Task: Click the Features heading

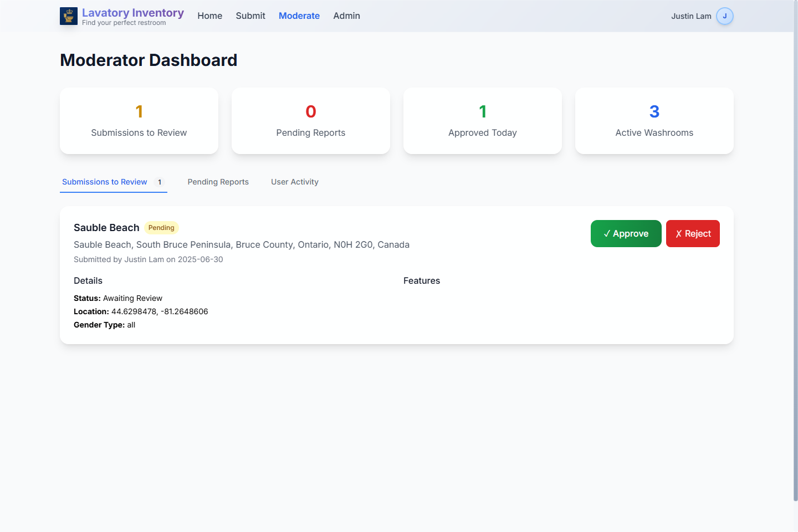Action: (x=422, y=281)
